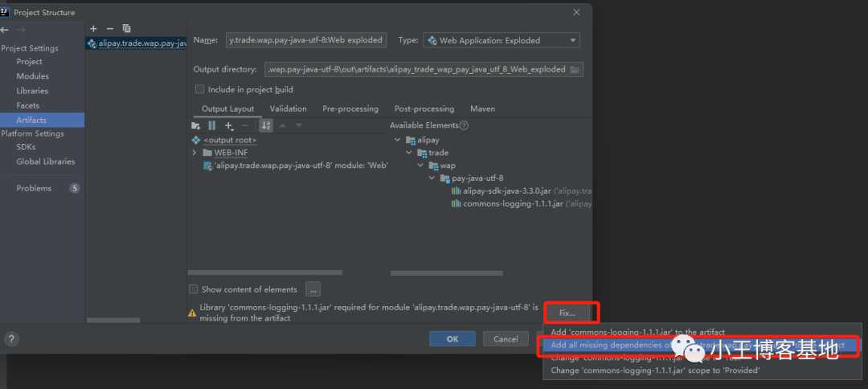The image size is (868, 389).
Task: Click the add artifact plus icon
Action: coord(93,28)
